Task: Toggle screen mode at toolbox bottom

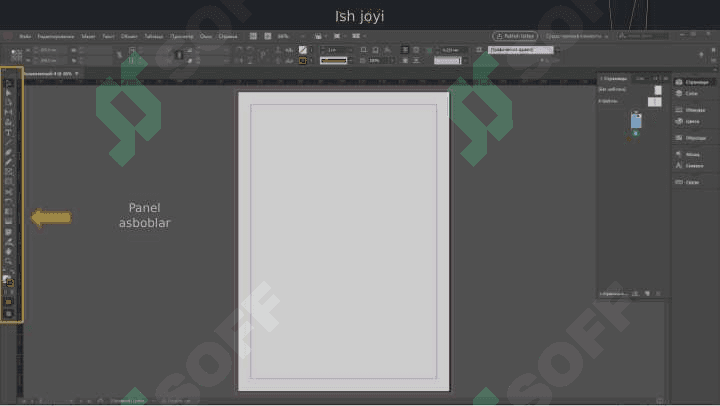Action: tap(9, 313)
